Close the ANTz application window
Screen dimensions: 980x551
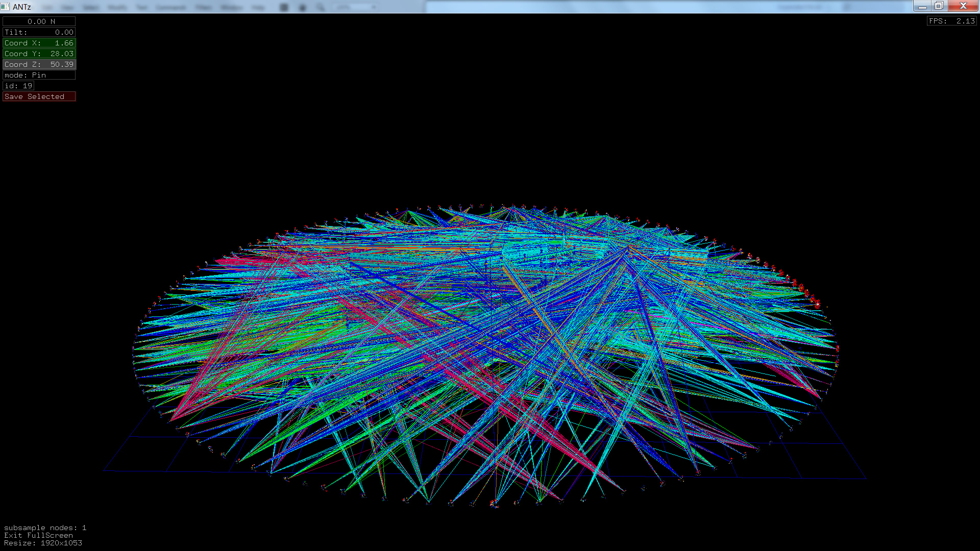point(963,6)
